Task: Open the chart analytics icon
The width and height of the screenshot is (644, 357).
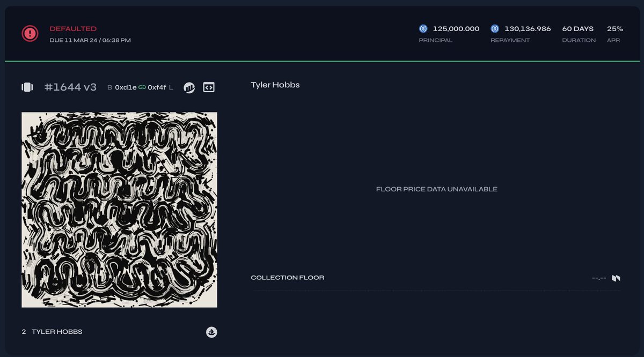Action: (189, 87)
